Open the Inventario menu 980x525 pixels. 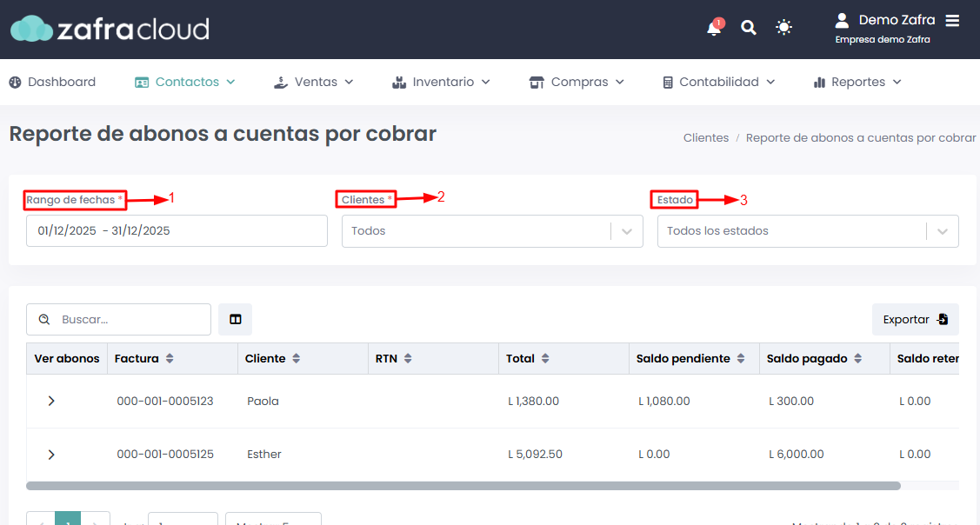coord(441,82)
